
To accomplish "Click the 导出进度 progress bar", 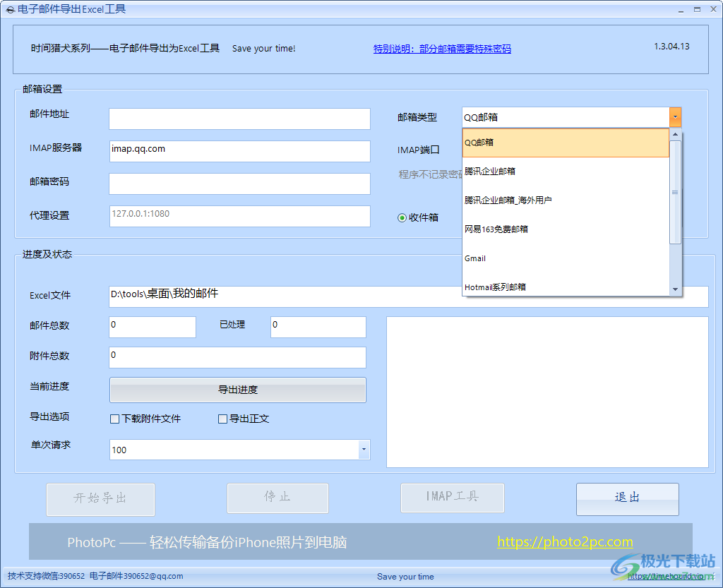I will point(237,389).
